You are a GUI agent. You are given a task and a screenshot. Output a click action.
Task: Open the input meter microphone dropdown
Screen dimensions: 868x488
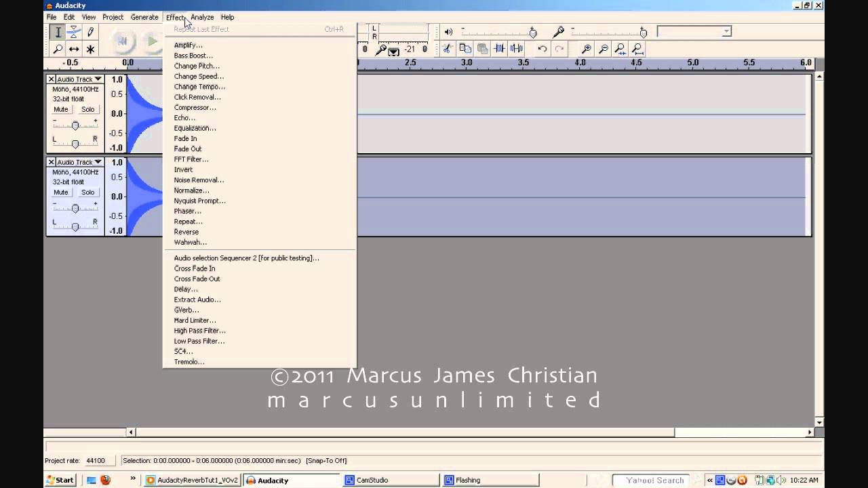(394, 52)
